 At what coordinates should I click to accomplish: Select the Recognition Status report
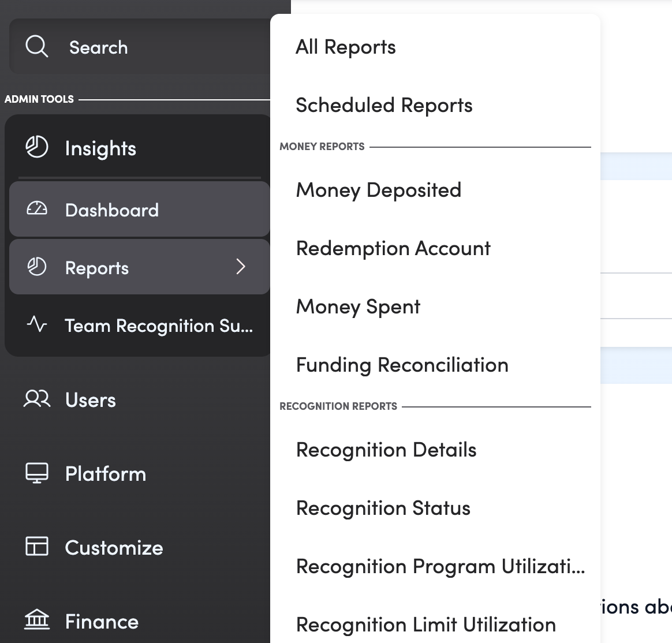(383, 509)
